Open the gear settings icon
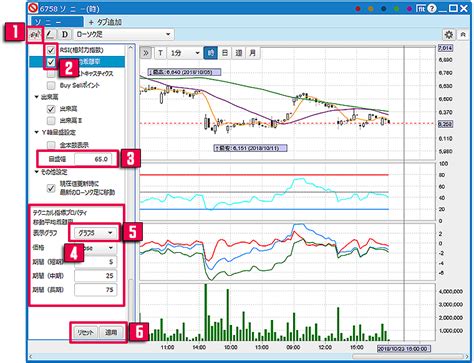 click(449, 34)
